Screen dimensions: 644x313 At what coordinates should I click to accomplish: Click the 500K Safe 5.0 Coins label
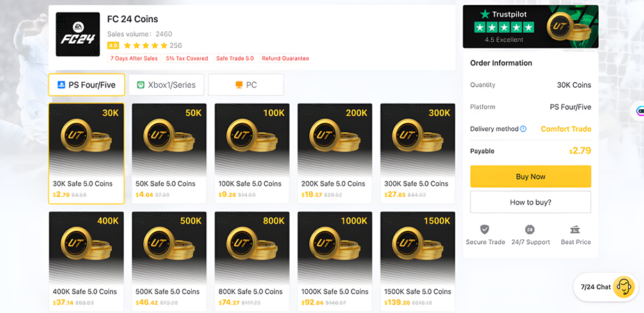coord(167,291)
